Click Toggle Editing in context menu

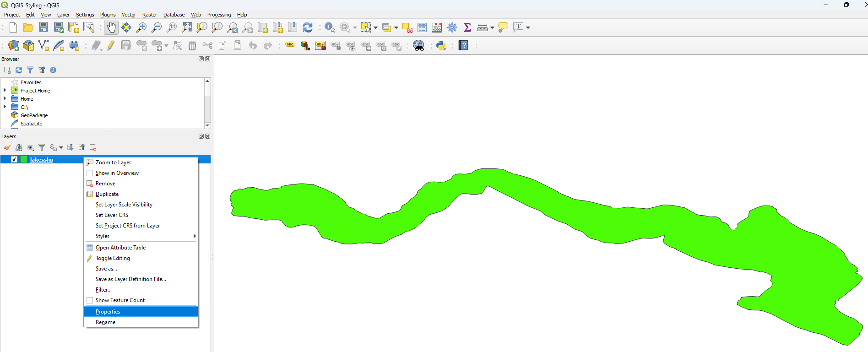pos(141,258)
